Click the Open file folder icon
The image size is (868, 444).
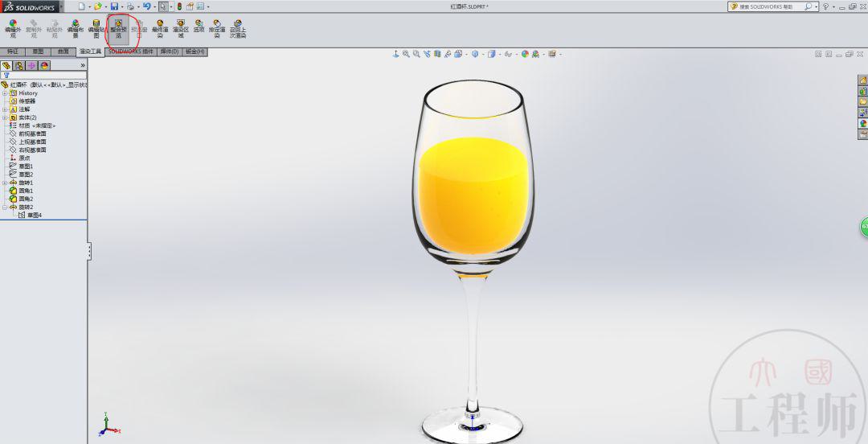click(97, 6)
